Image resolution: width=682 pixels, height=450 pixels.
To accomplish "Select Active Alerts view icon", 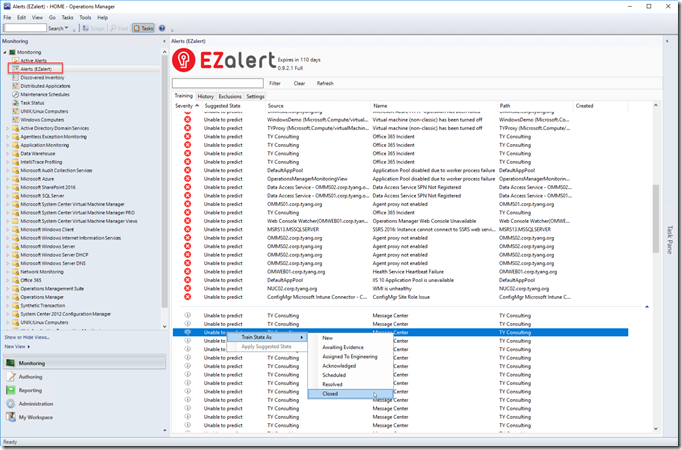I will click(16, 60).
